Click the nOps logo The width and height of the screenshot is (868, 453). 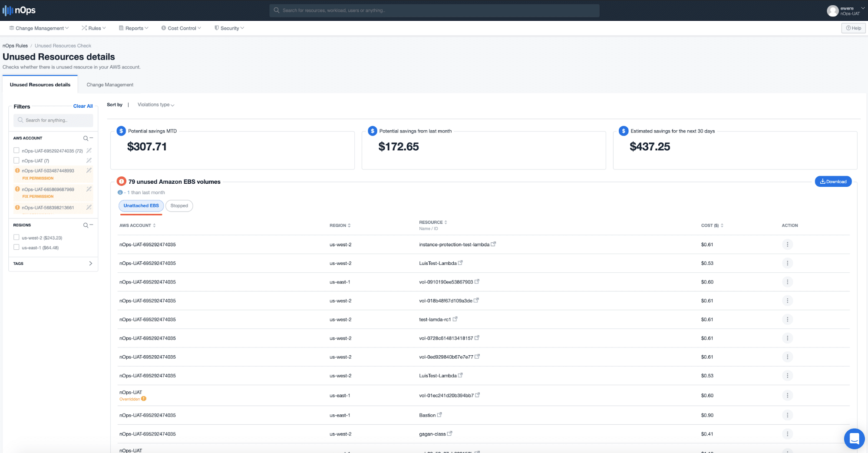19,10
